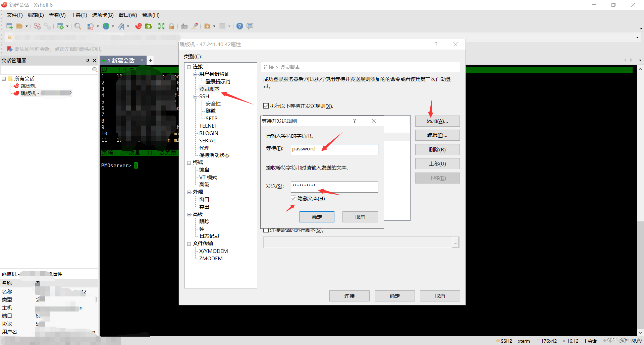Screen dimensions: 644x345
Task: Click the 添加(A)... button
Action: [x=437, y=121]
